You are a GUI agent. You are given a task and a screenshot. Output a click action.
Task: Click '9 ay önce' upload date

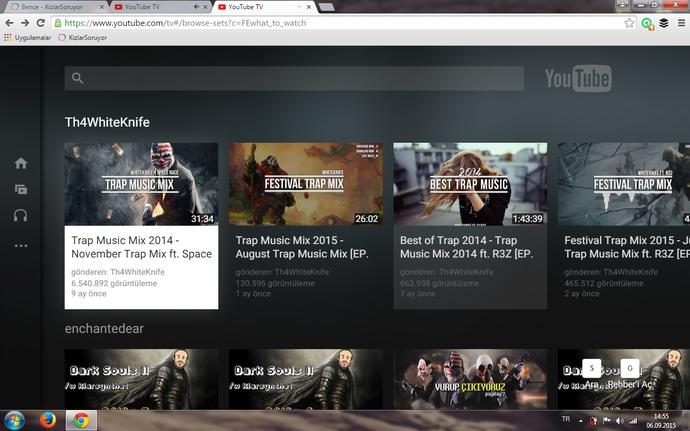88,294
